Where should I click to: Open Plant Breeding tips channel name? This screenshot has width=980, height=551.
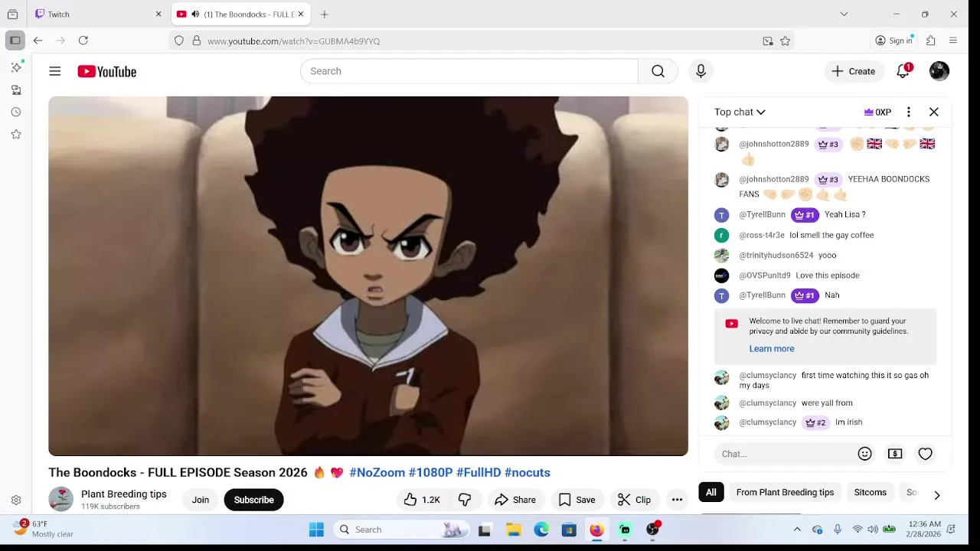point(124,494)
